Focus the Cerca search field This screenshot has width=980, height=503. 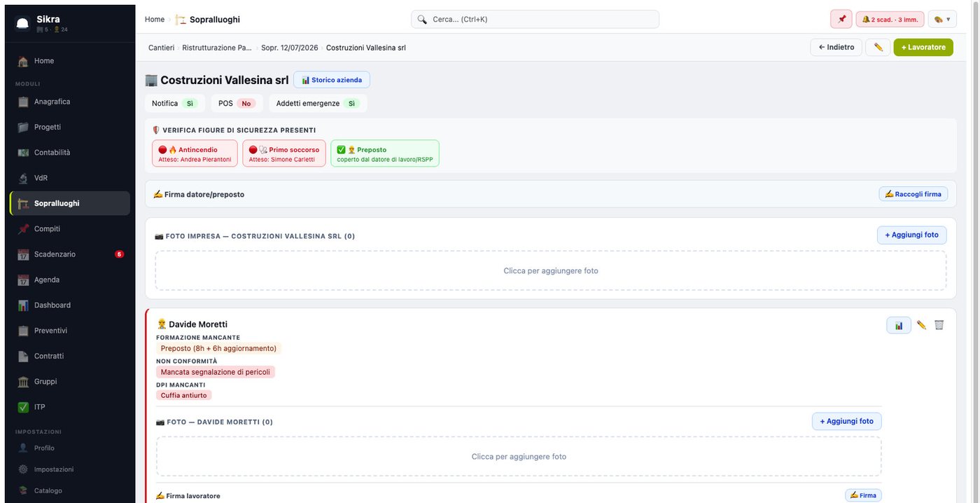(535, 19)
